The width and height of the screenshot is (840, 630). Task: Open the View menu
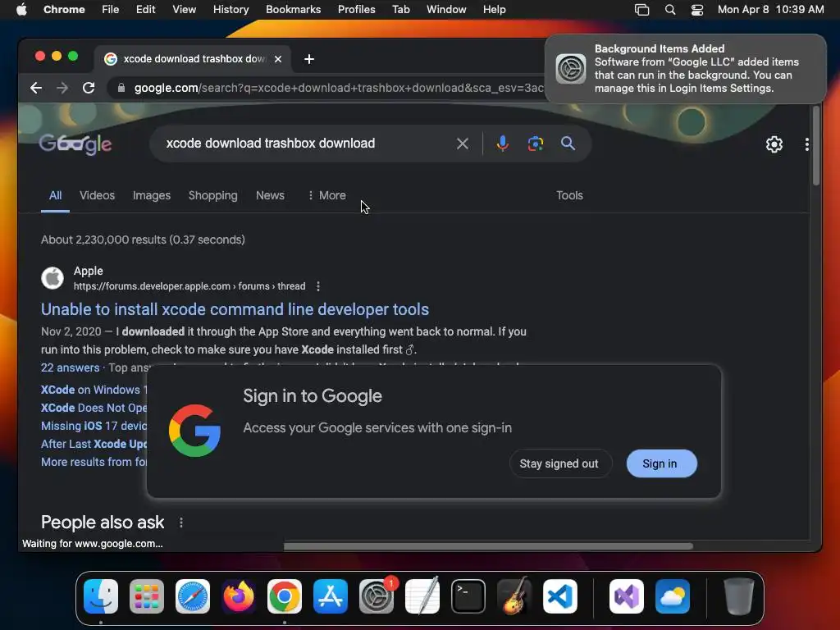[x=184, y=10]
